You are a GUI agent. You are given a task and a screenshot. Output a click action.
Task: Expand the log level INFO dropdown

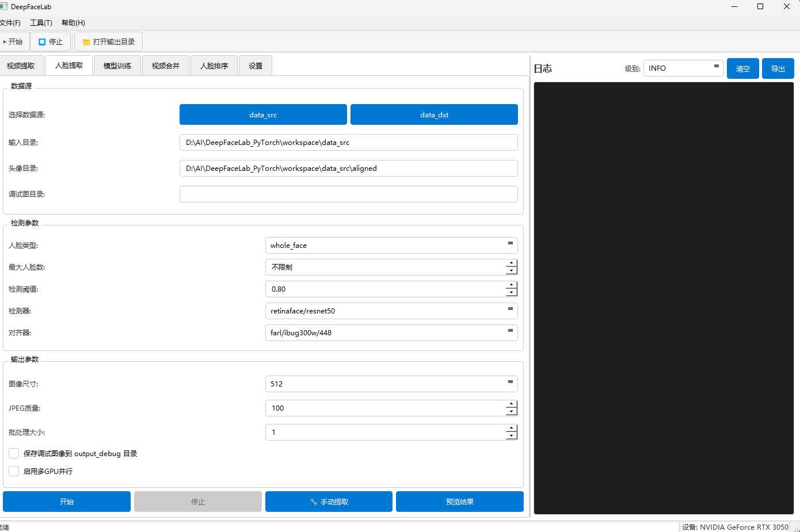coord(683,68)
